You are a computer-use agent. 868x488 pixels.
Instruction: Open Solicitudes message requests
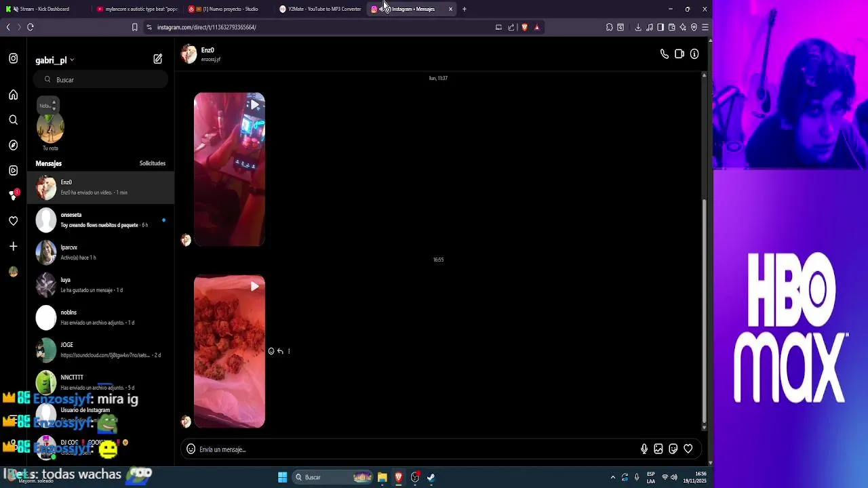pyautogui.click(x=153, y=163)
